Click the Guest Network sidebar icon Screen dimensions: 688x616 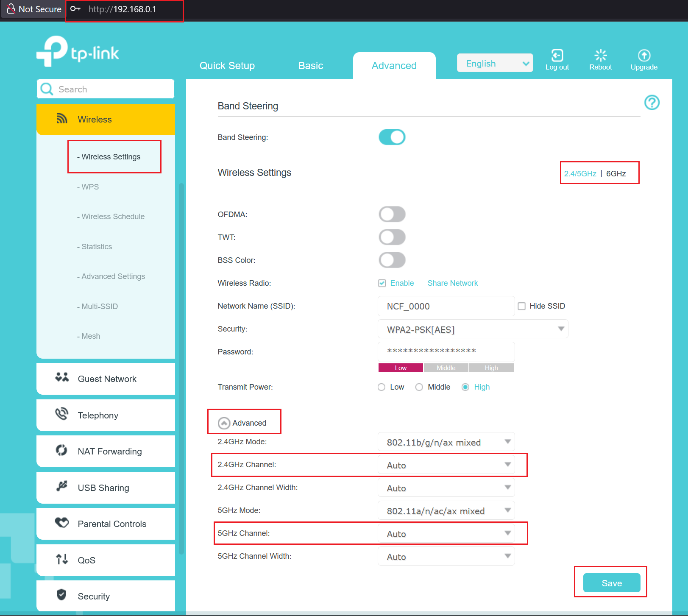click(x=62, y=377)
